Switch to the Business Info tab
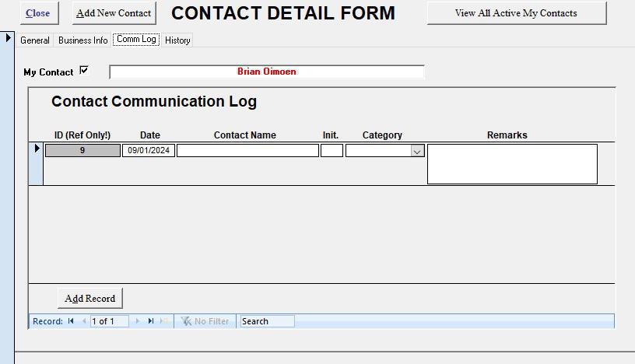This screenshot has width=635, height=364. pos(83,40)
